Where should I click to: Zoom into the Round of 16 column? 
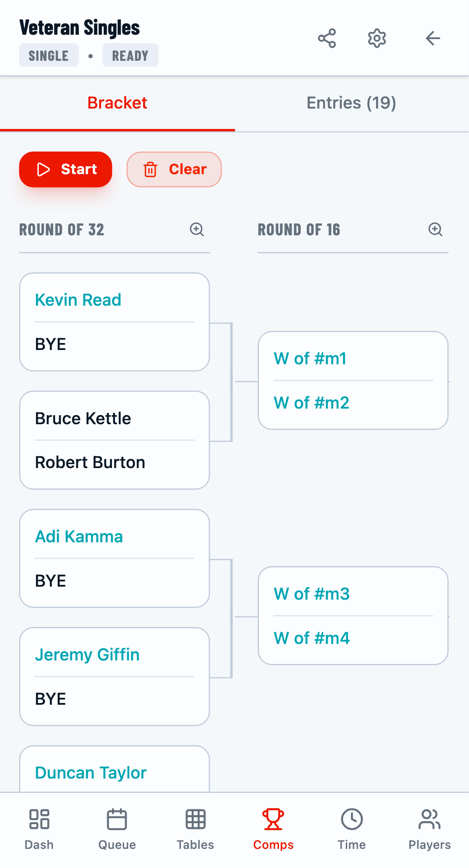[x=435, y=230]
